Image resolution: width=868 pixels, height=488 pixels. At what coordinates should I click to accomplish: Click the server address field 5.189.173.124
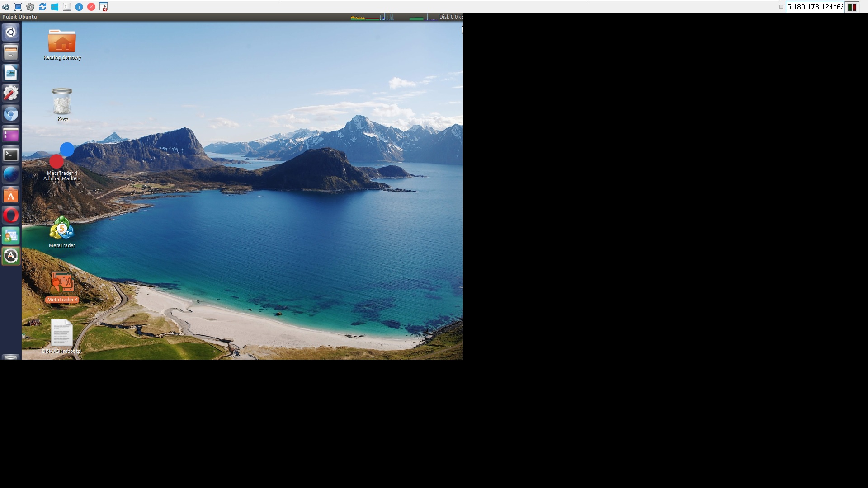815,7
